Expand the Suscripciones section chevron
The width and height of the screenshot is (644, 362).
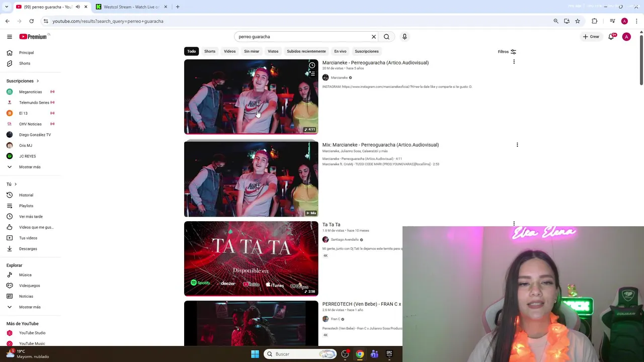tap(37, 81)
